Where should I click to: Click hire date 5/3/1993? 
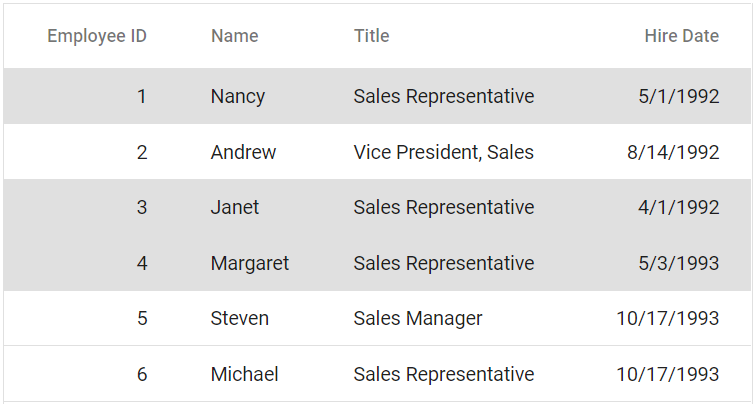(678, 263)
